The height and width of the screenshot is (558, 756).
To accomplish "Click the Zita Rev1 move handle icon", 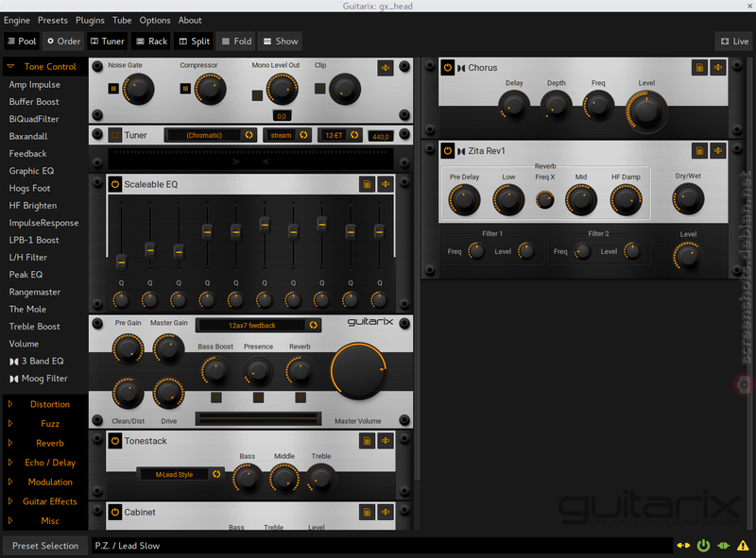I will (x=718, y=151).
